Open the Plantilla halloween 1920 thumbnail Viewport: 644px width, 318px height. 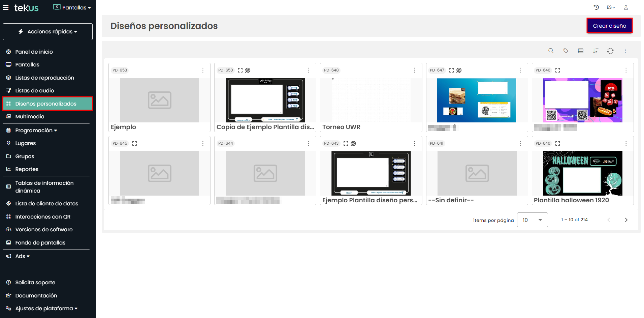click(582, 173)
